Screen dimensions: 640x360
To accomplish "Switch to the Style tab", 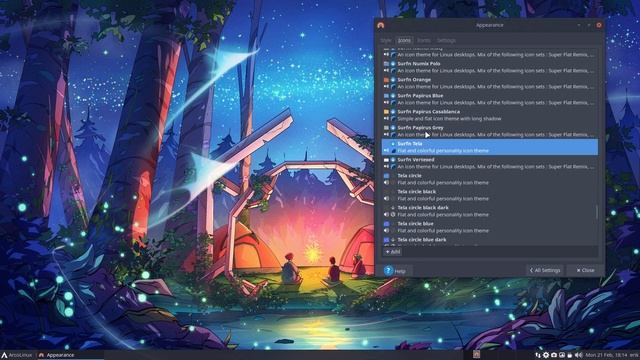I will pos(386,40).
